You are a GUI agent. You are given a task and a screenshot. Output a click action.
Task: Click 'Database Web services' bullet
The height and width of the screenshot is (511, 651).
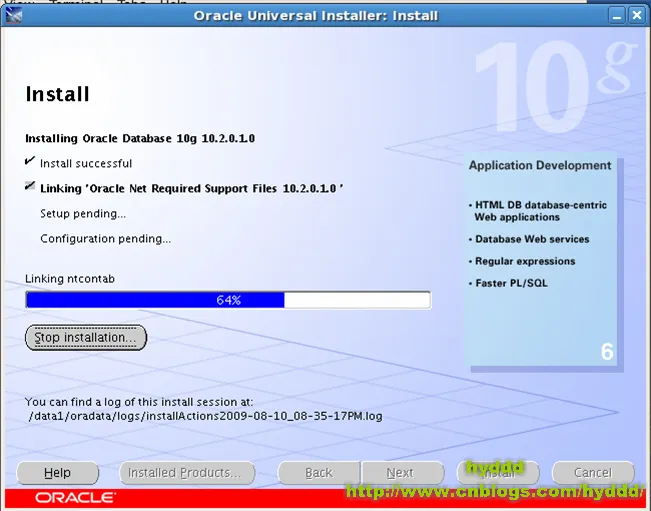(529, 239)
